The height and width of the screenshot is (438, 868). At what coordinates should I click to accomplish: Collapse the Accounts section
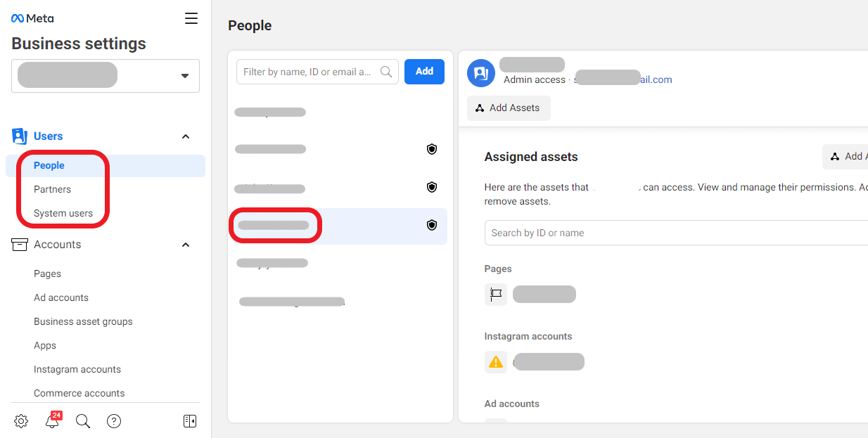coord(186,245)
